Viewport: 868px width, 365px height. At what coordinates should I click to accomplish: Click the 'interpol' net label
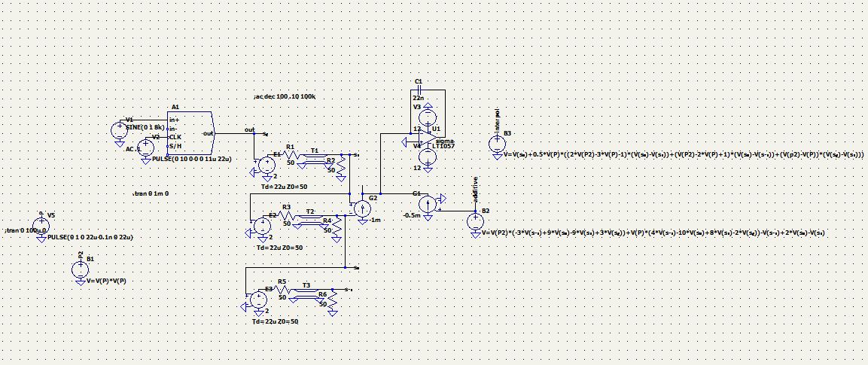coord(497,121)
